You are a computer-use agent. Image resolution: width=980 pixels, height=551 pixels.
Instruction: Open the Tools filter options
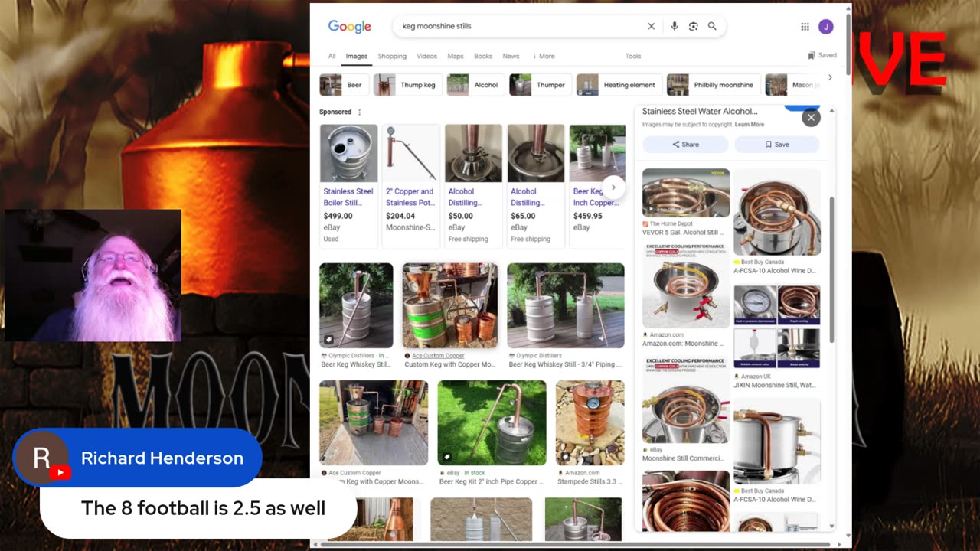point(633,56)
